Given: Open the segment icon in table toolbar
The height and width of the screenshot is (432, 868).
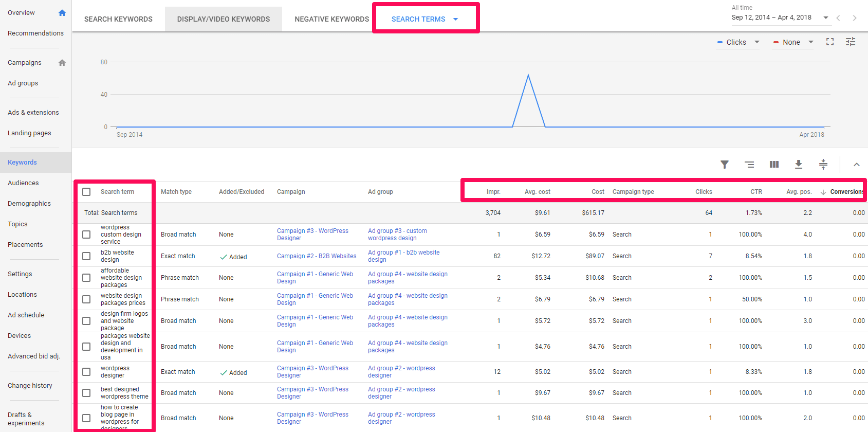Looking at the screenshot, I should 749,165.
